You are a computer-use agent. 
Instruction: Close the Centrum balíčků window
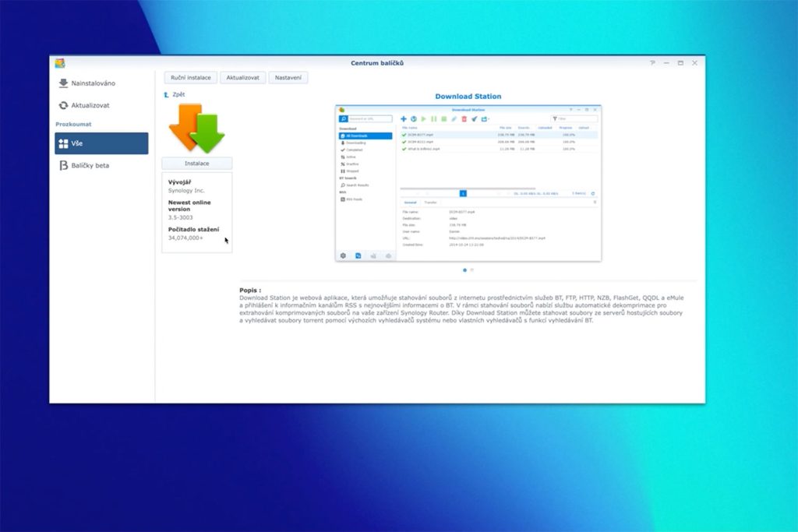[694, 63]
